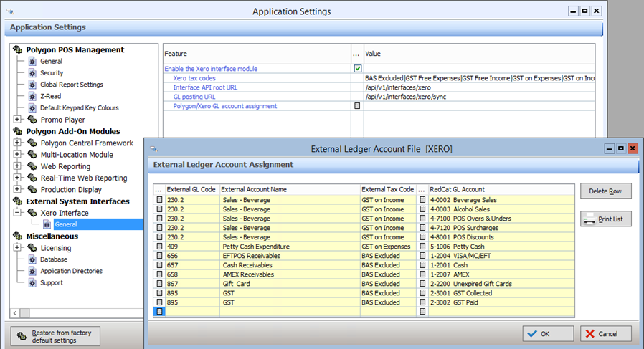Click the External System Interfaces group icon
The height and width of the screenshot is (349, 644).
coord(18,201)
